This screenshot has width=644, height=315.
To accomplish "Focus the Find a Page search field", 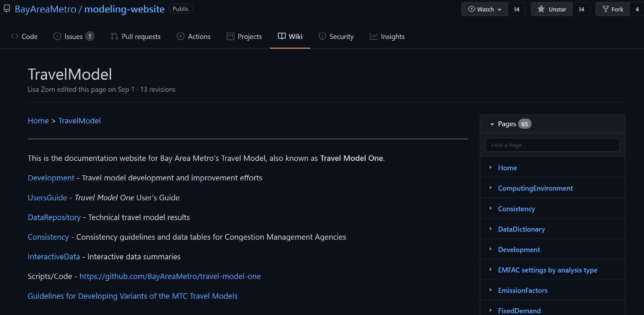I will pyautogui.click(x=552, y=145).
